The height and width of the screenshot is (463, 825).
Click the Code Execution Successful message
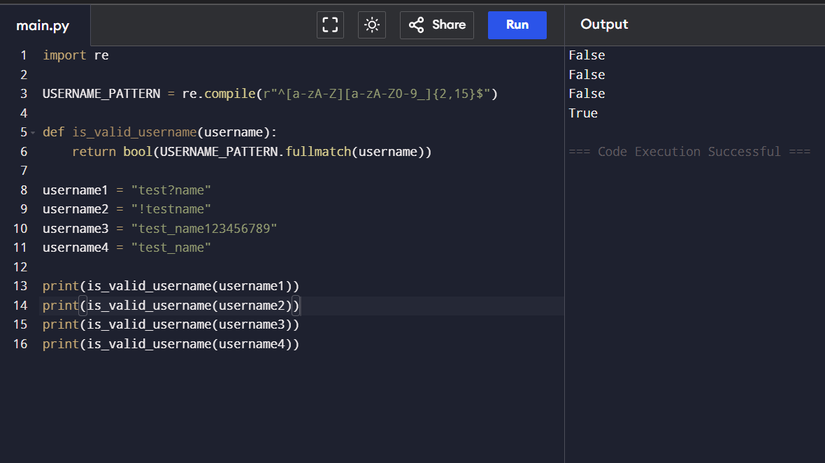coord(688,152)
